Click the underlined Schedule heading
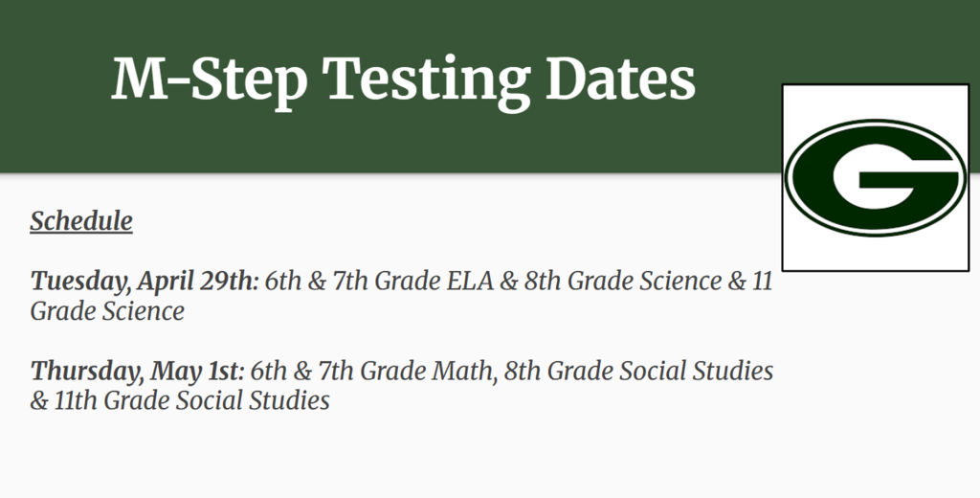The width and height of the screenshot is (980, 498). (x=81, y=221)
